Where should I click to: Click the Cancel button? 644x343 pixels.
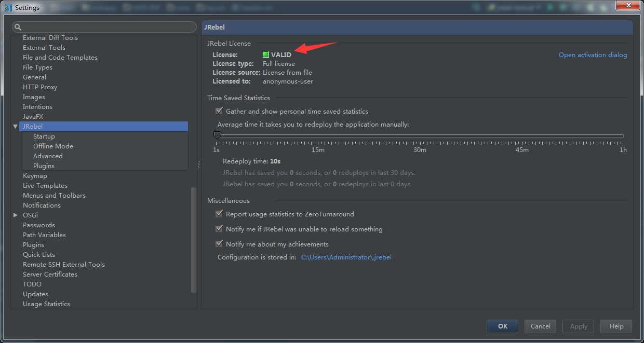[540, 326]
